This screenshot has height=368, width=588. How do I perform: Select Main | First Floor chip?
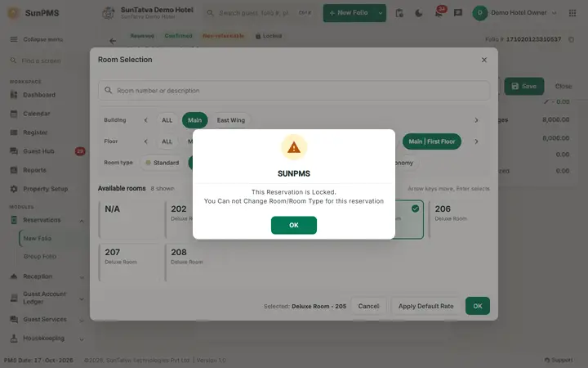click(x=432, y=141)
